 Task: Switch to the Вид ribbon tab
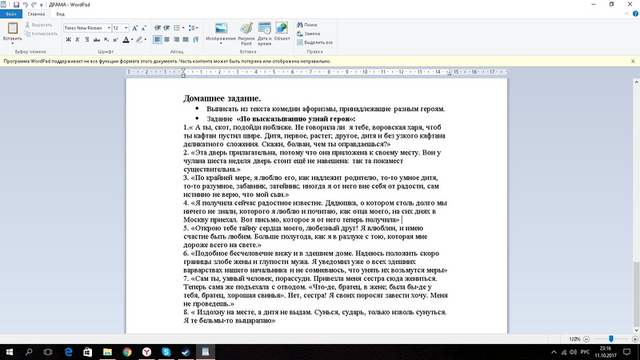(x=60, y=14)
